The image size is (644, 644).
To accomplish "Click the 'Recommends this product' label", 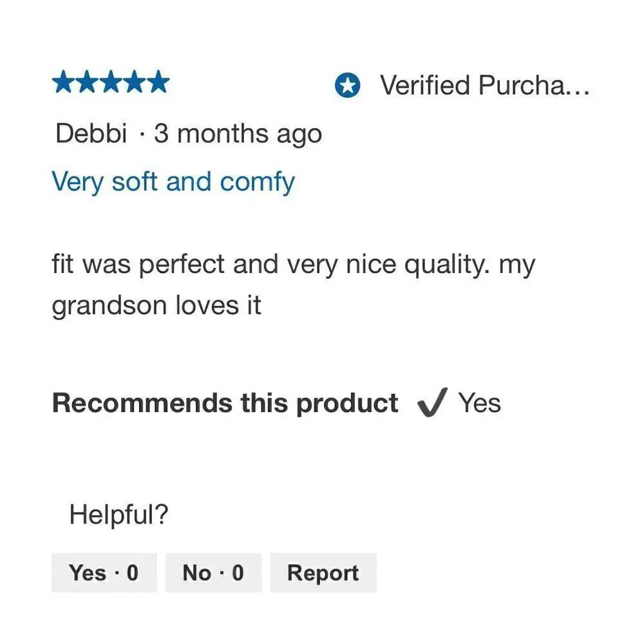I will [225, 403].
